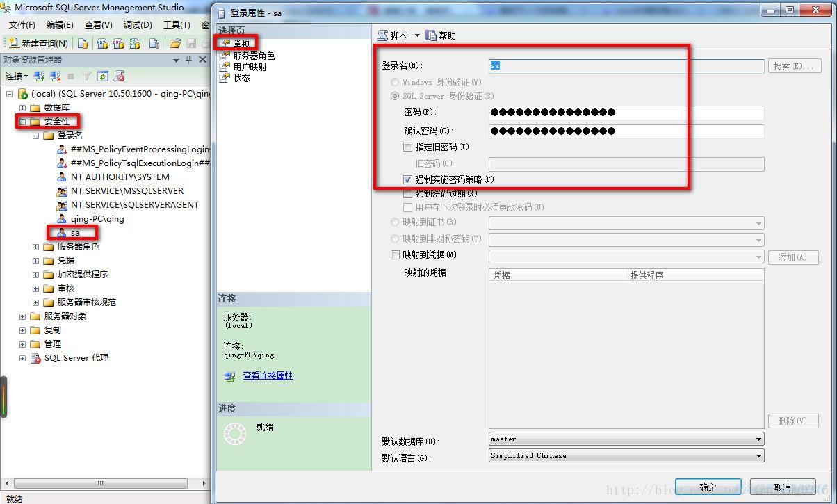This screenshot has height=504, width=837.
Task: Click the (local) server node icon
Action: point(23,93)
